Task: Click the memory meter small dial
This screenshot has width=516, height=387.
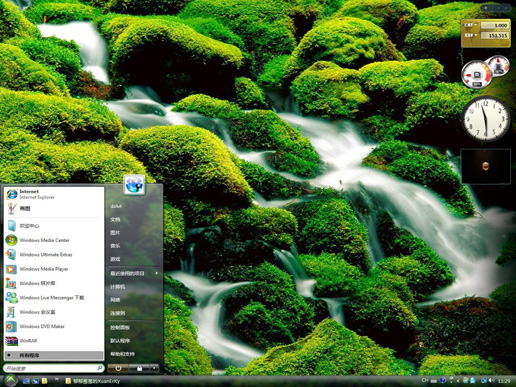Action: (x=499, y=65)
